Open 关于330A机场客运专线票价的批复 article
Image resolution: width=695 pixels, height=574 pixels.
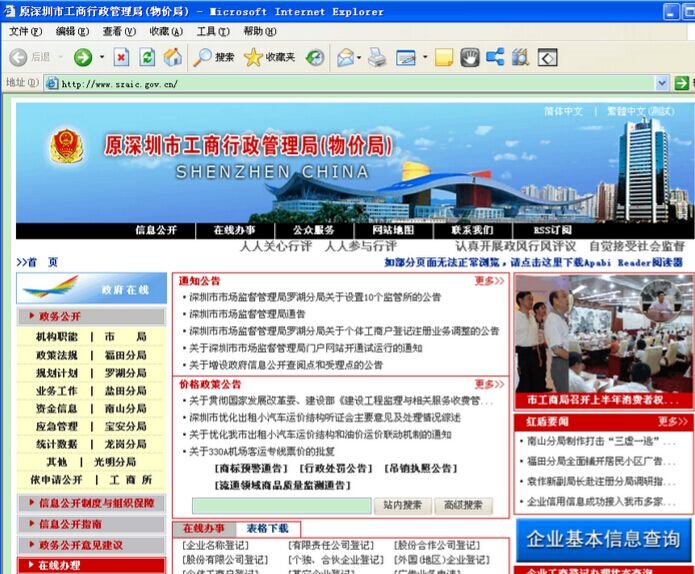coord(262,452)
